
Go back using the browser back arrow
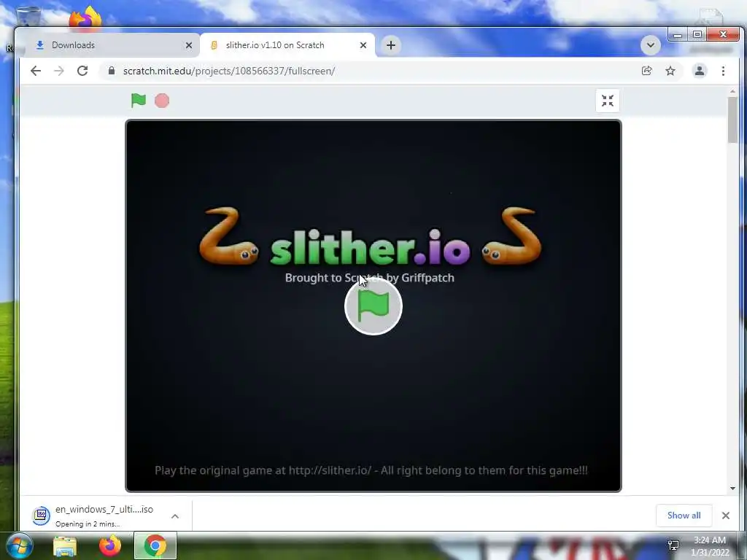click(x=36, y=71)
